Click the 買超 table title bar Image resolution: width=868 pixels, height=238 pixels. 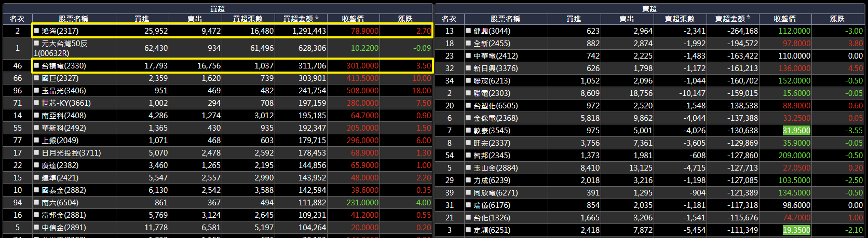point(218,9)
